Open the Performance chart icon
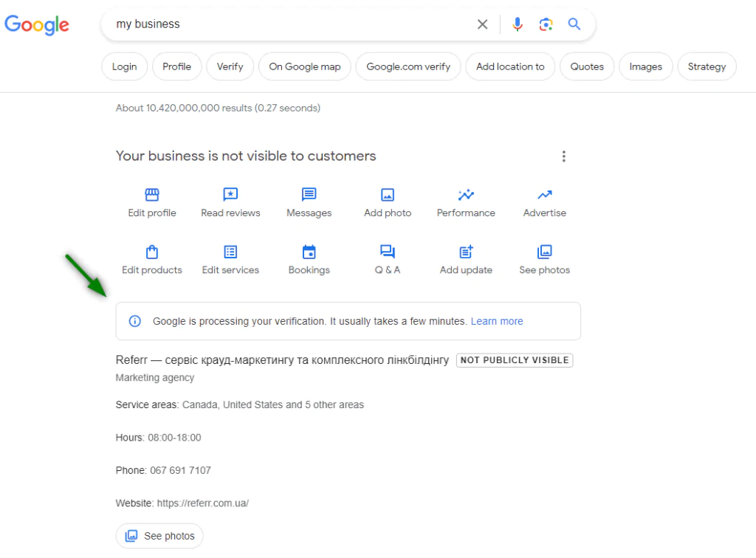756x558 pixels. (x=467, y=195)
